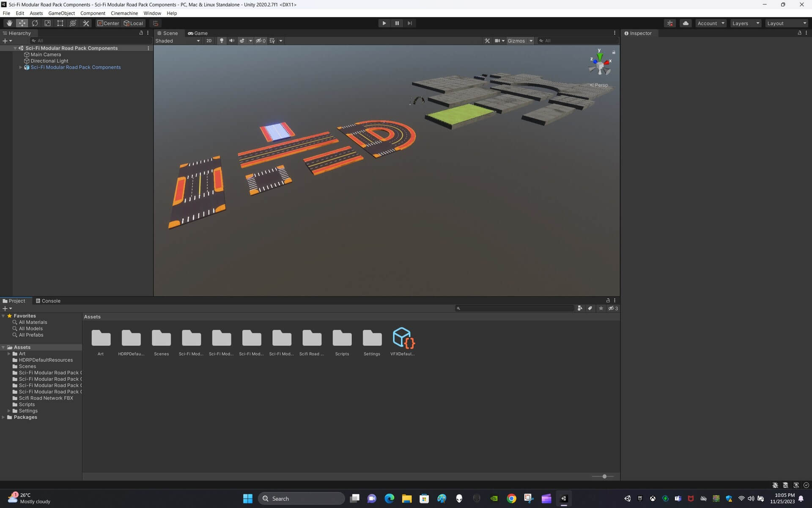Open the Layers dropdown

[x=746, y=23]
